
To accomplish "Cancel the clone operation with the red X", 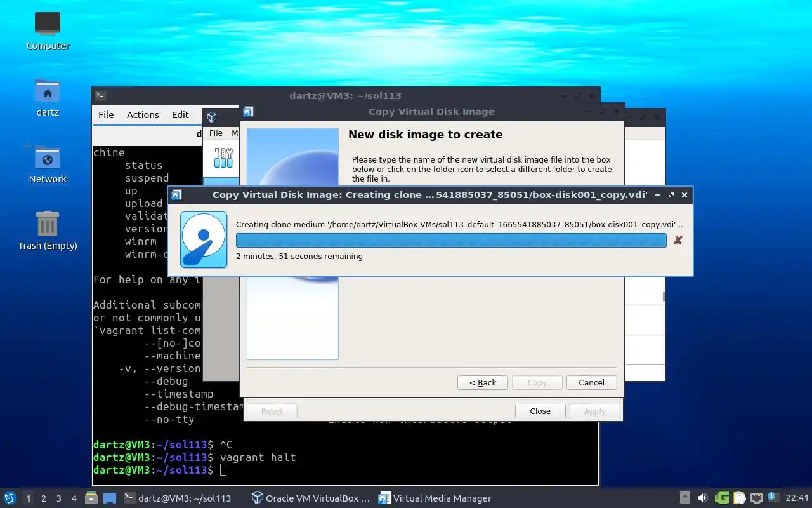I will point(678,240).
